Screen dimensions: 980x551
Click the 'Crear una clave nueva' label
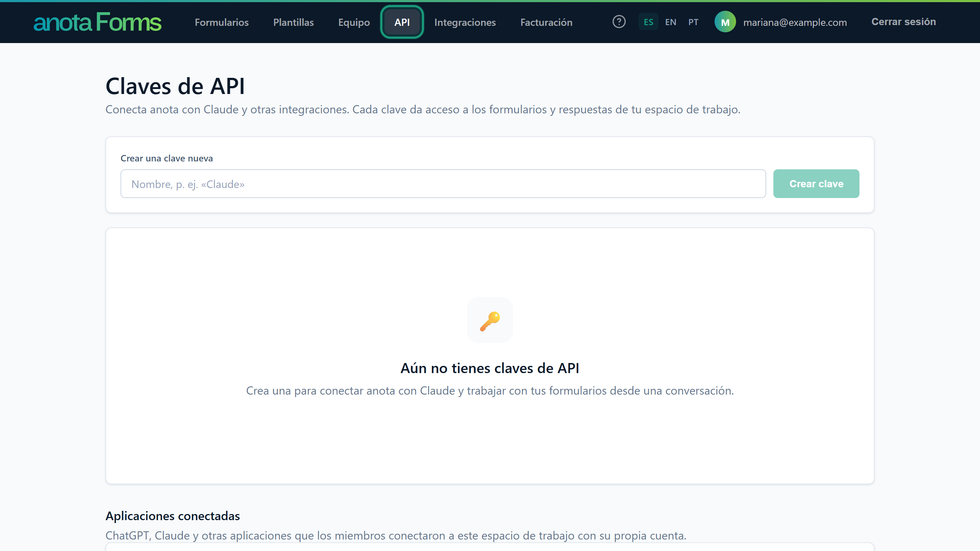167,158
